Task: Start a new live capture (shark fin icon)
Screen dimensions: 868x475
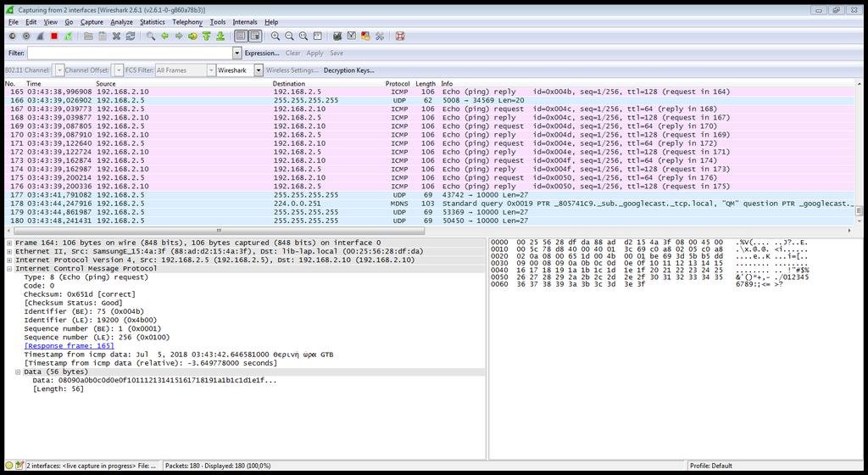Action: coord(40,36)
